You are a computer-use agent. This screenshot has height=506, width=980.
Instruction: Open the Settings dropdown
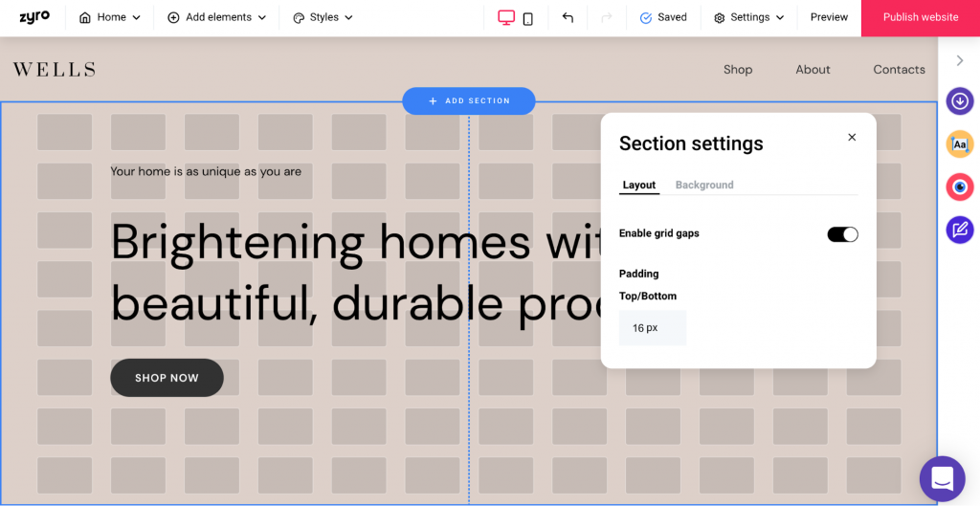[748, 17]
